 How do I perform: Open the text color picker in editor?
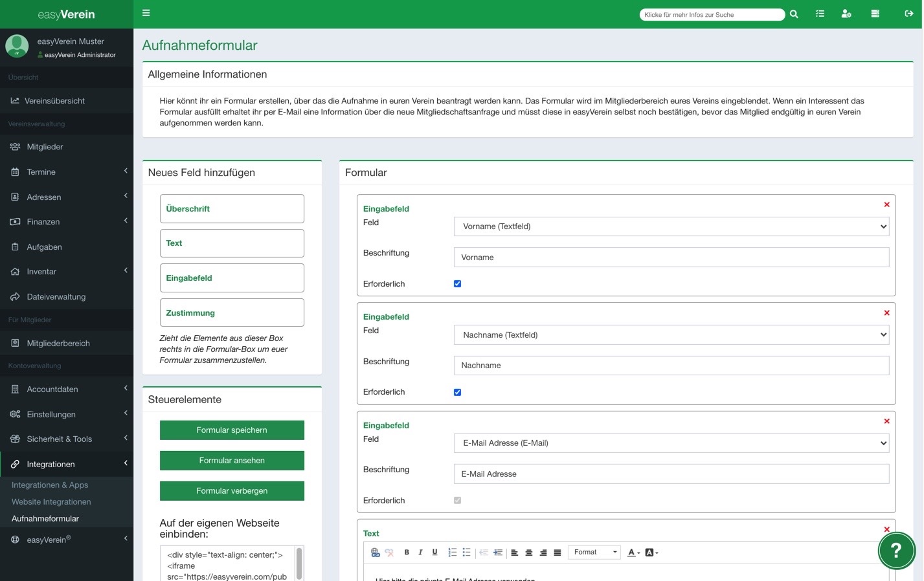tap(633, 553)
